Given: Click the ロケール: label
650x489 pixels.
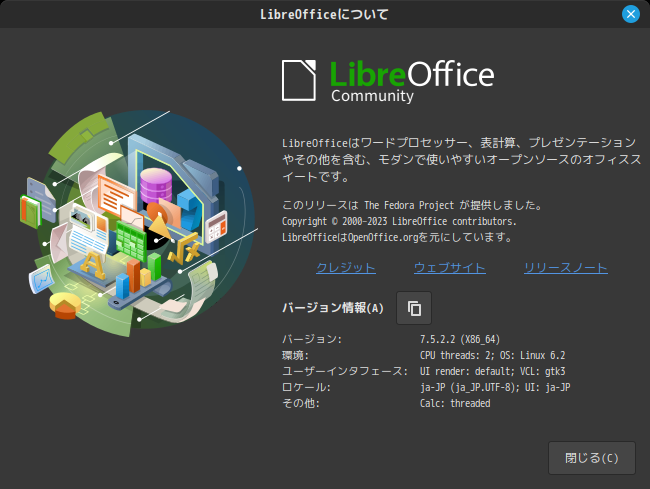Looking at the screenshot, I should click(306, 387).
